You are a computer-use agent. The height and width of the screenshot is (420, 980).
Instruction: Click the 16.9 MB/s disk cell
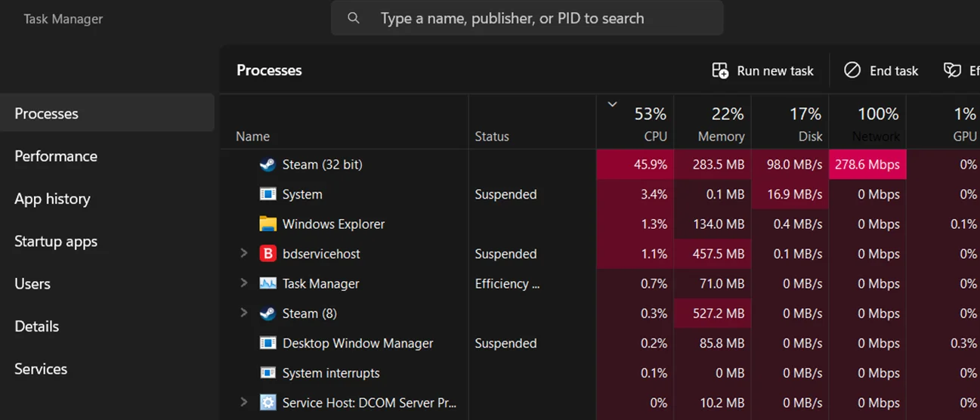pyautogui.click(x=790, y=194)
